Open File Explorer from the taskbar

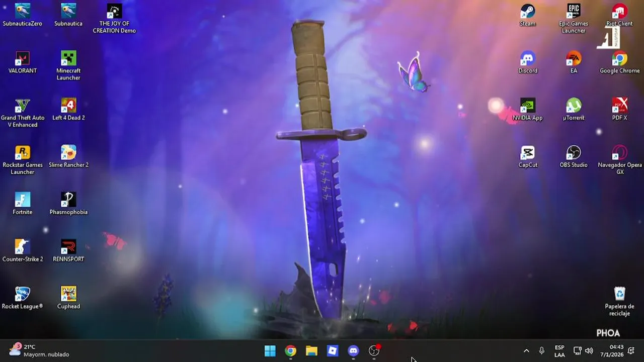pyautogui.click(x=311, y=351)
